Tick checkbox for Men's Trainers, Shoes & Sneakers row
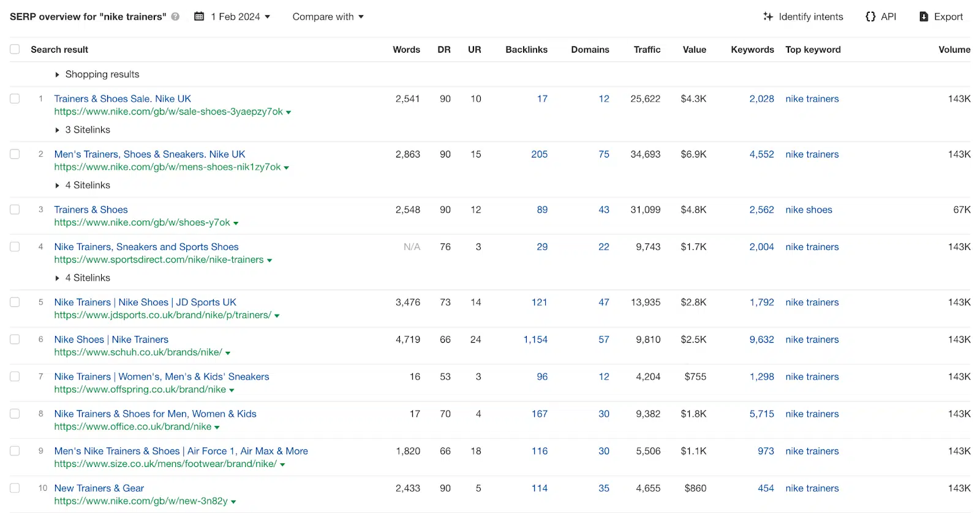This screenshot has width=980, height=513. (15, 154)
